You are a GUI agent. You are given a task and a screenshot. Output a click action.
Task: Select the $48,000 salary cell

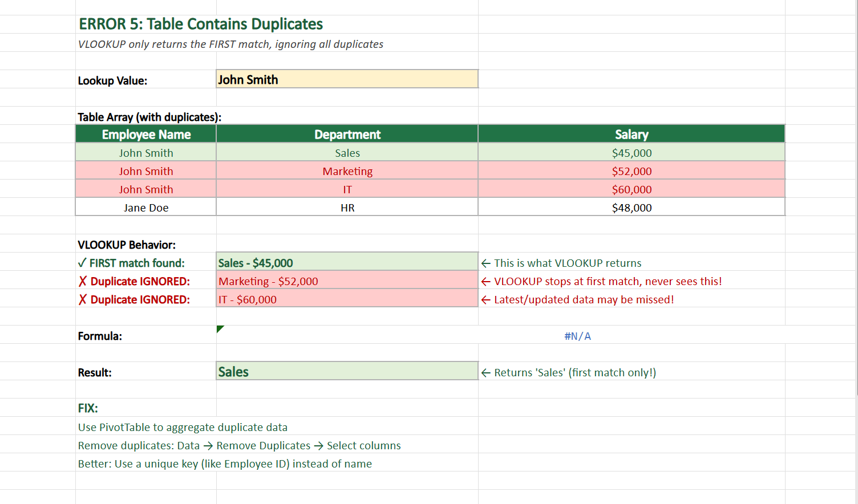632,208
